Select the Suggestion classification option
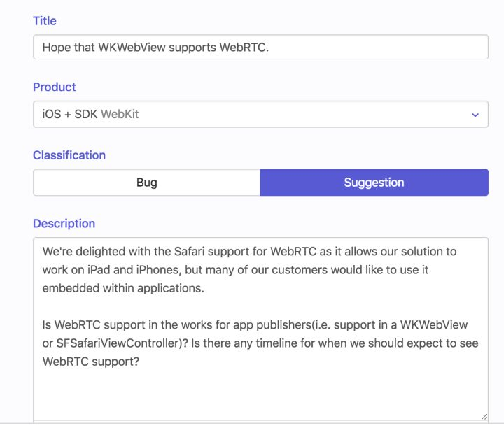Image resolution: width=504 pixels, height=428 pixels. coord(374,183)
